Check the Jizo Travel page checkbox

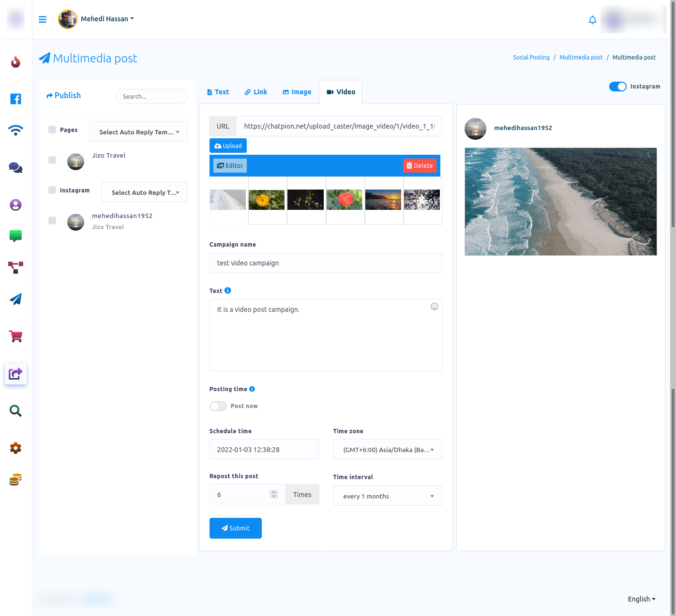tap(52, 160)
